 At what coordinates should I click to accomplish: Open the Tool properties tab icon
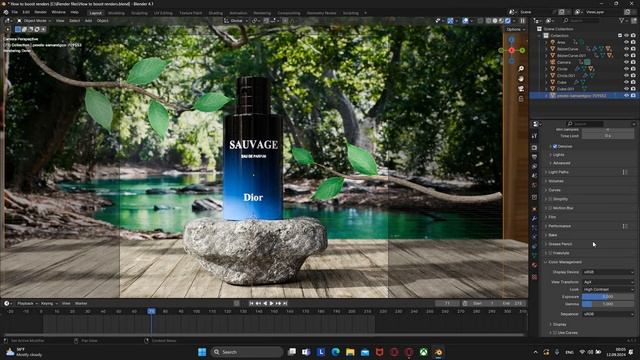click(534, 136)
